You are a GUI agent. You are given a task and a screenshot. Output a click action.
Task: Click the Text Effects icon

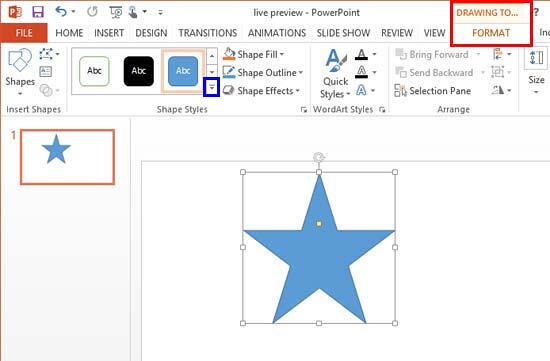coord(361,91)
